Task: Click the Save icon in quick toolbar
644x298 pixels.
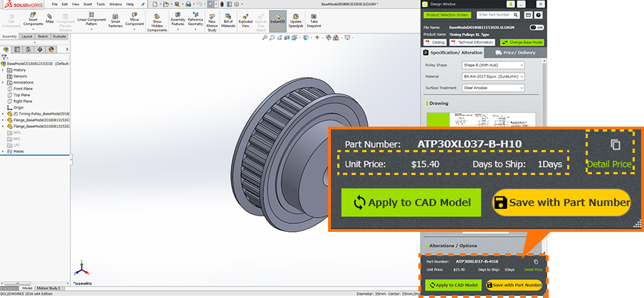Action: 176,4
